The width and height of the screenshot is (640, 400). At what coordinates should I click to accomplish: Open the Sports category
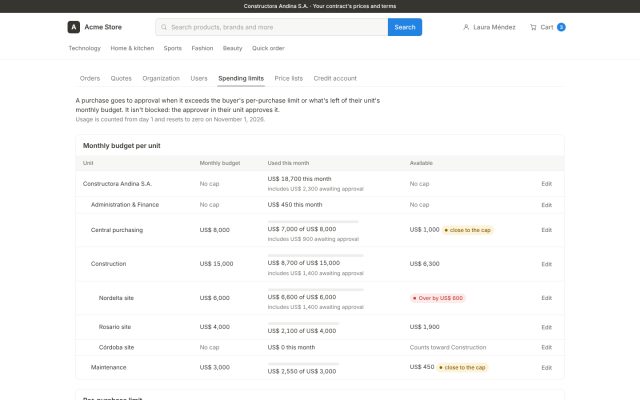point(173,48)
